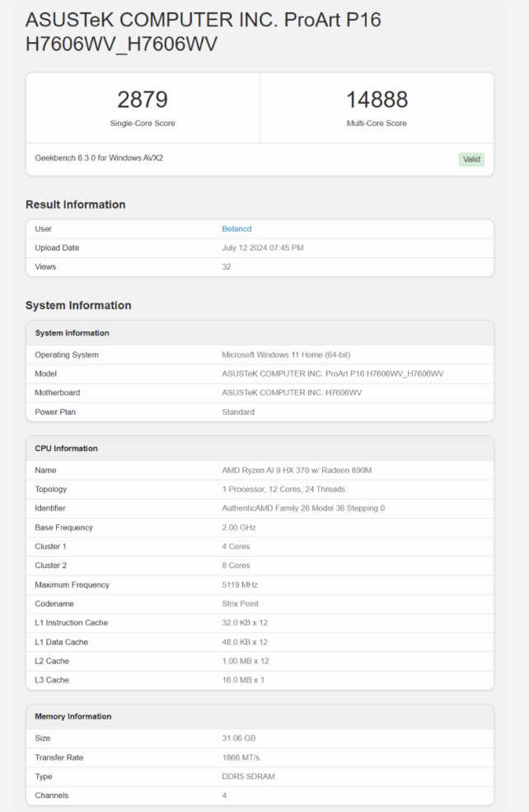Click the memory size 31.06 GB value
The width and height of the screenshot is (529, 812).
coord(239,738)
